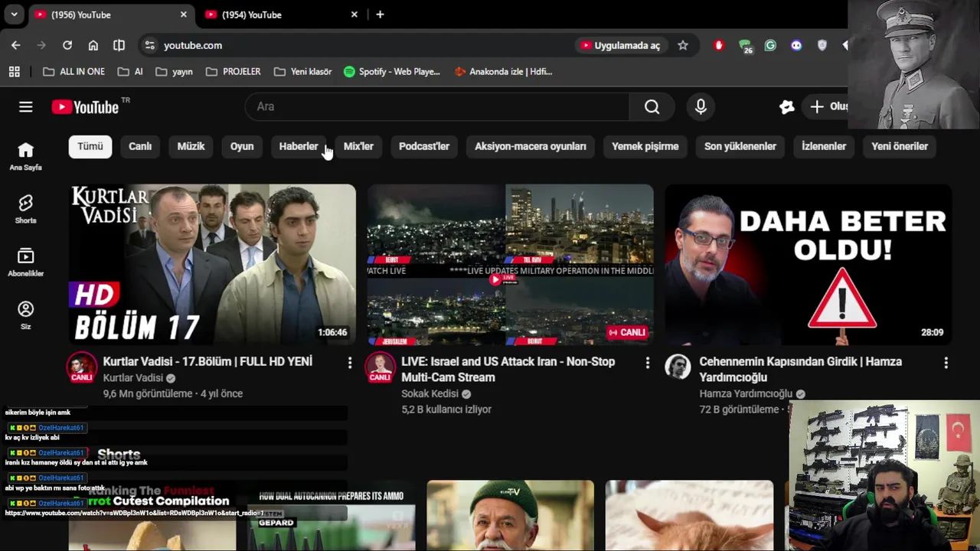Start voice search with the microphone
980x551 pixels.
point(701,107)
